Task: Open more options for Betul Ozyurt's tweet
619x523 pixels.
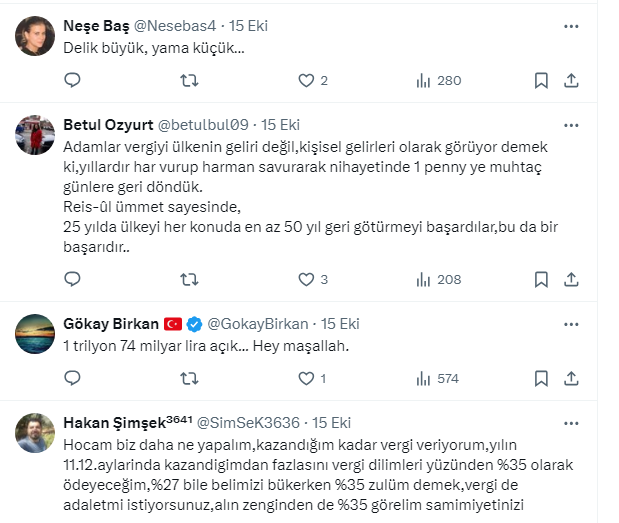Action: (571, 125)
